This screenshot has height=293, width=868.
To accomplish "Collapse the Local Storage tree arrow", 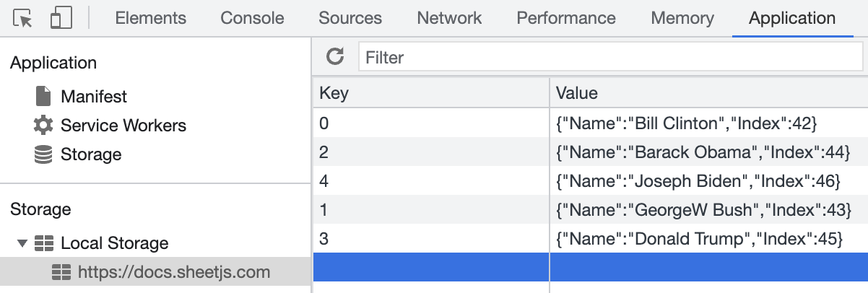I will [23, 243].
